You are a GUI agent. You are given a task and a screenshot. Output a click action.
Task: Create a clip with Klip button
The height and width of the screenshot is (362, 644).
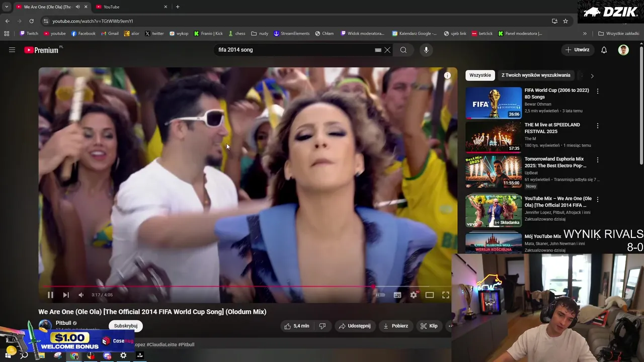click(429, 326)
